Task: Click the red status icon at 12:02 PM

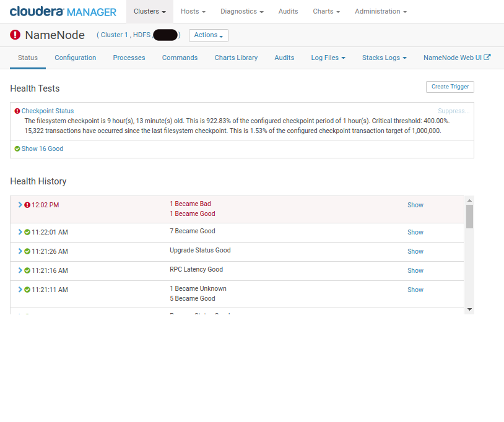Action: (x=27, y=205)
